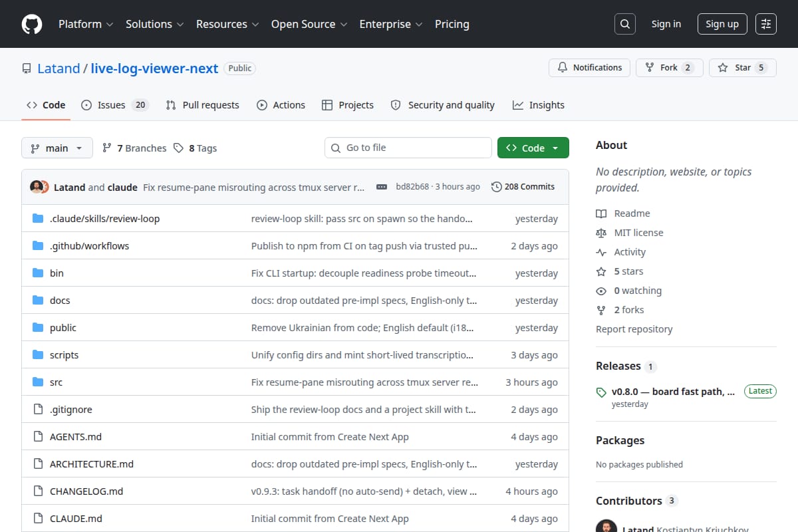This screenshot has height=532, width=798.
Task: Click the search magnifier icon in header
Action: pyautogui.click(x=624, y=24)
